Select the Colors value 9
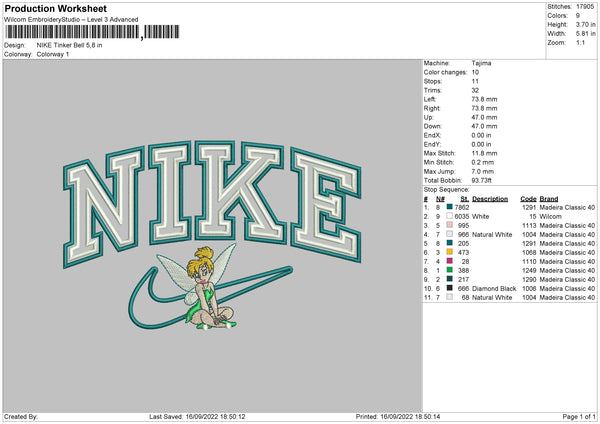 pos(578,16)
